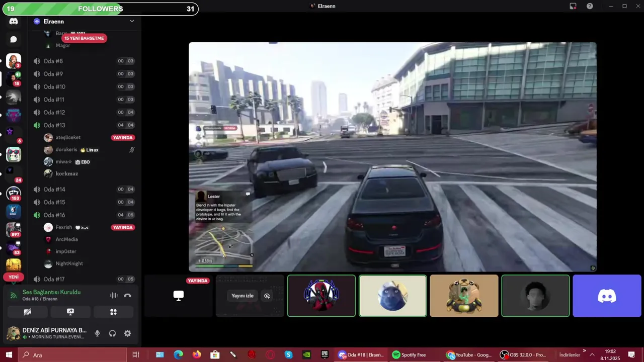Show hidden system tray icons chevron
This screenshot has width=644, height=362.
pos(592,355)
